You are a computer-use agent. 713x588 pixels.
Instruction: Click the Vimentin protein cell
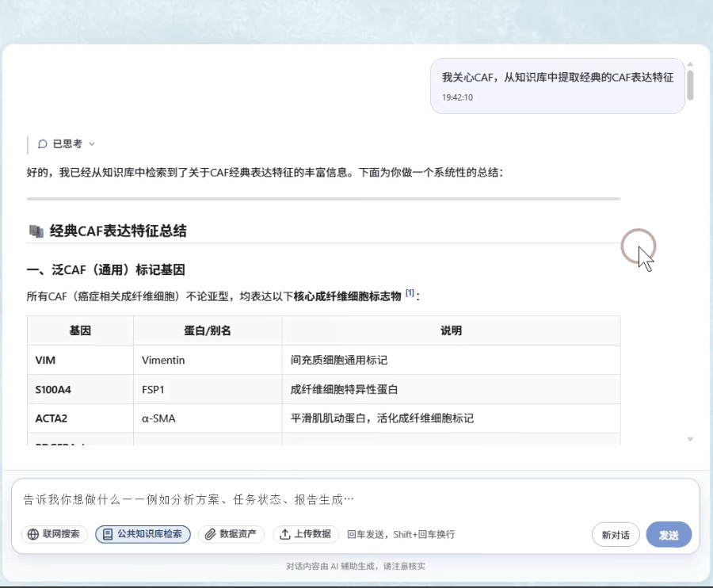pos(208,360)
